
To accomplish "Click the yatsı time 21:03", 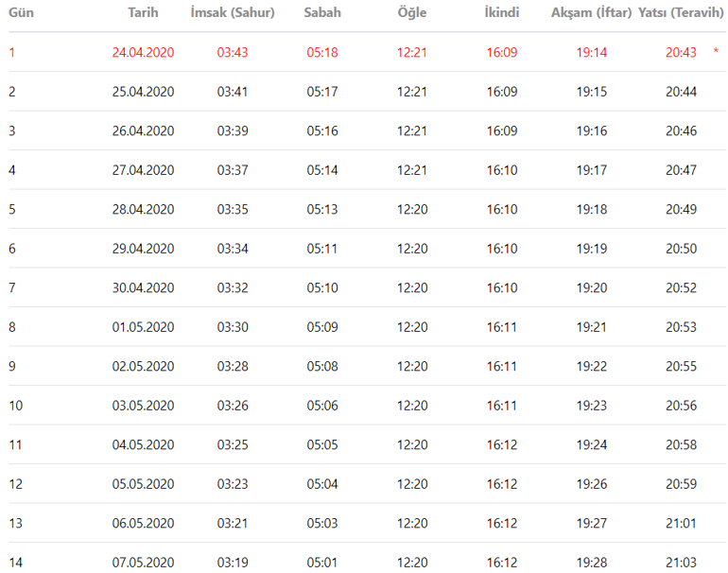I will point(681,563).
